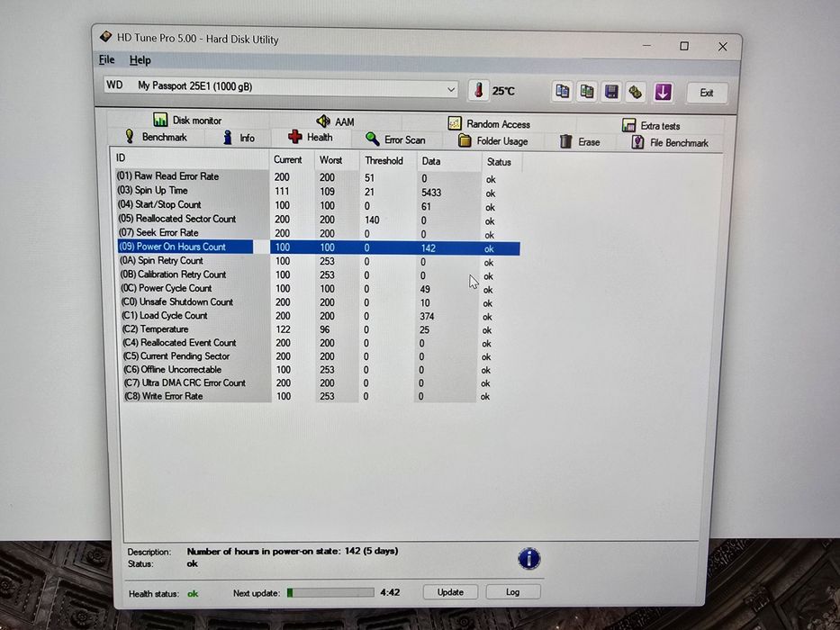Switch to the Random Access tab
Screen dimensions: 840x630
coord(489,124)
